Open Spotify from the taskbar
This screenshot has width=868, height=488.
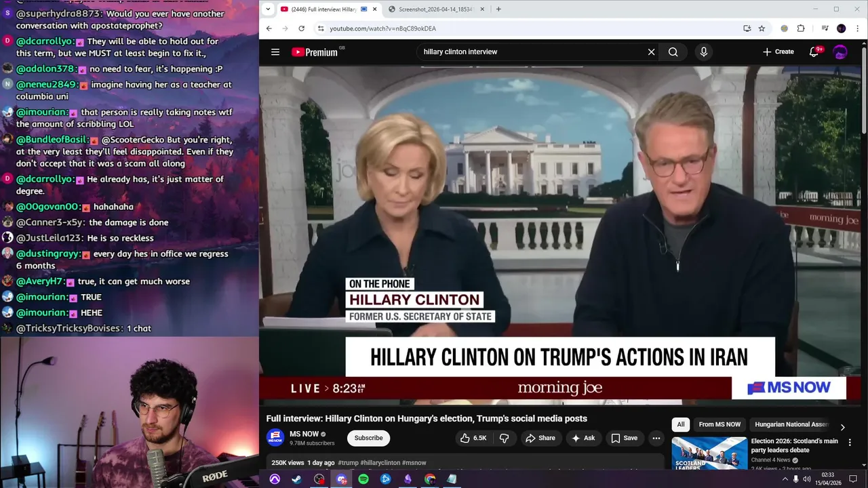tap(363, 479)
